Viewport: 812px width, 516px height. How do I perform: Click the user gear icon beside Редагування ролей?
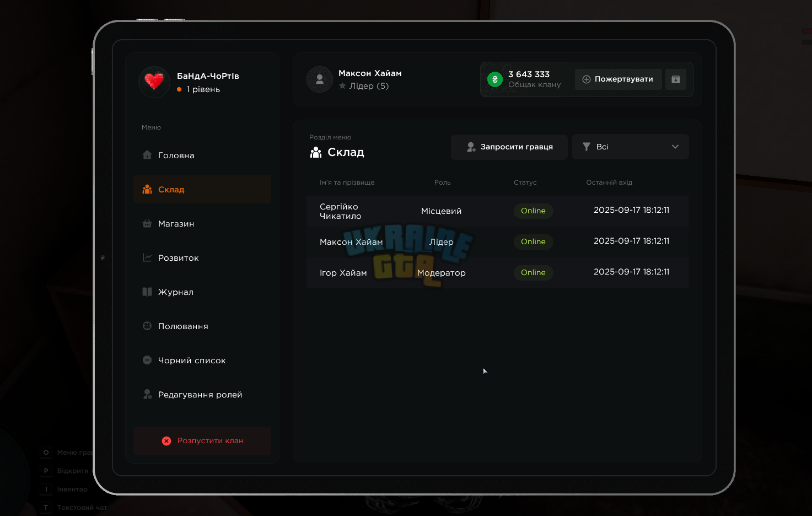click(x=147, y=394)
